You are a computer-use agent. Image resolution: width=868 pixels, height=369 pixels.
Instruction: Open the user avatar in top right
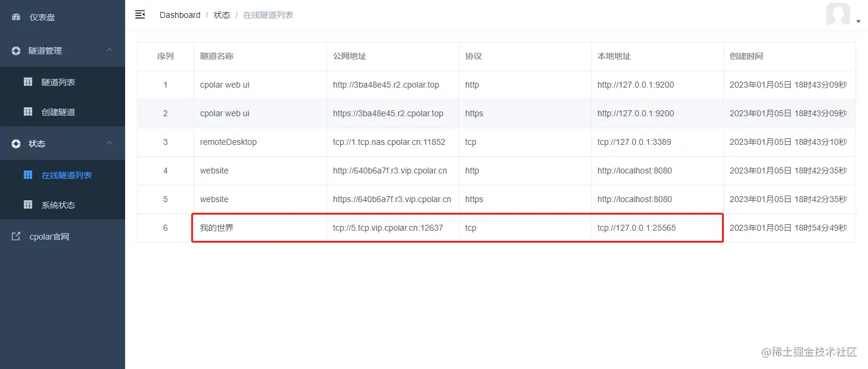[838, 14]
